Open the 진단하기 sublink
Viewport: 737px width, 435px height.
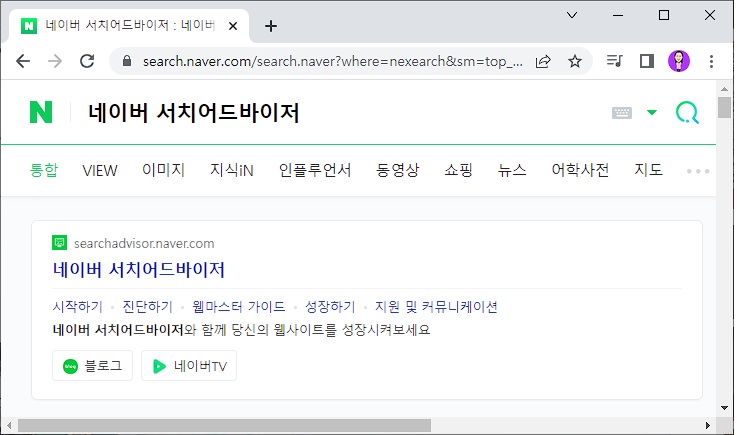148,307
